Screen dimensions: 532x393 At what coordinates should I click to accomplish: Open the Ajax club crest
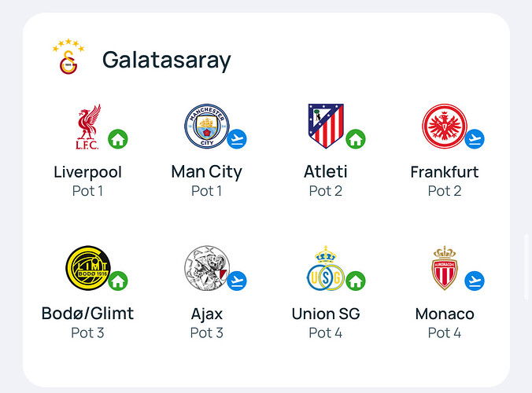pos(207,268)
